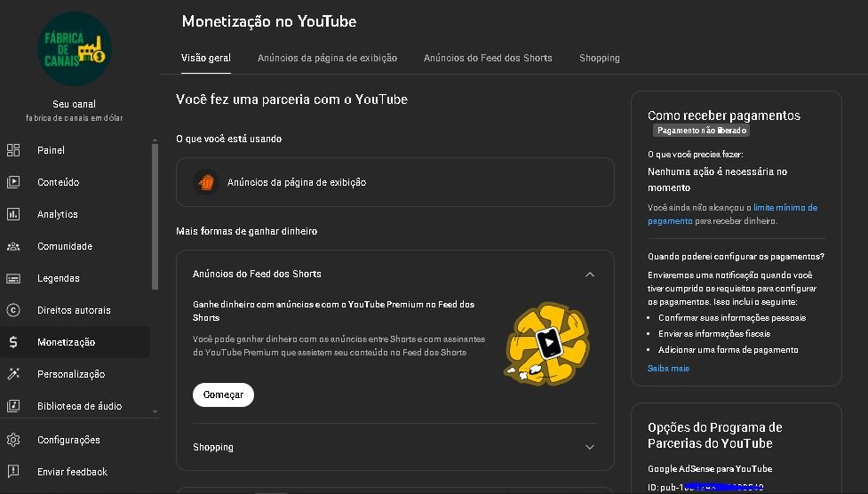The image size is (868, 494).
Task: Switch to the Shopping tab
Action: [600, 58]
